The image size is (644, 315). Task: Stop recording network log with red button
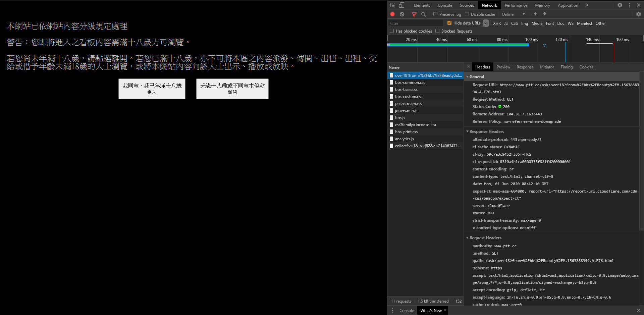(392, 14)
